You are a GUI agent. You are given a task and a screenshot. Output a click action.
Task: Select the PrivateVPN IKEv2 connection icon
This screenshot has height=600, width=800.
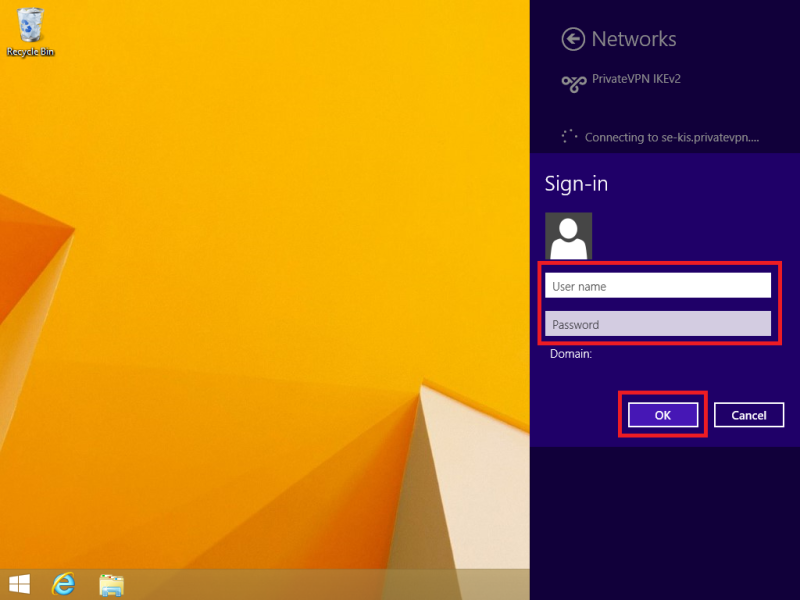click(x=573, y=84)
